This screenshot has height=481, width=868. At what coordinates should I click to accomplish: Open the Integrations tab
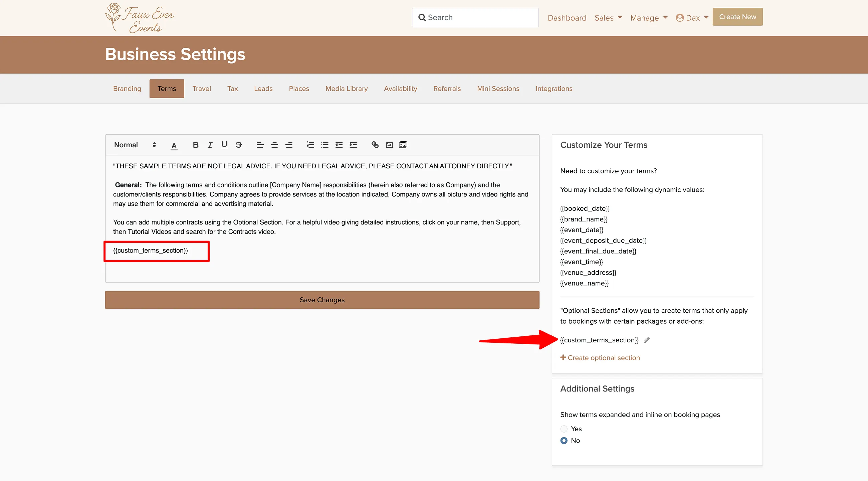click(554, 89)
